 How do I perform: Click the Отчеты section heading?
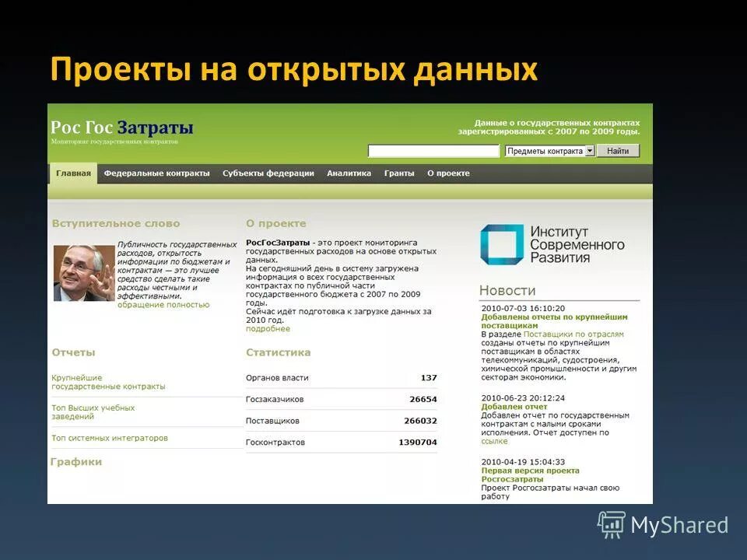point(73,352)
